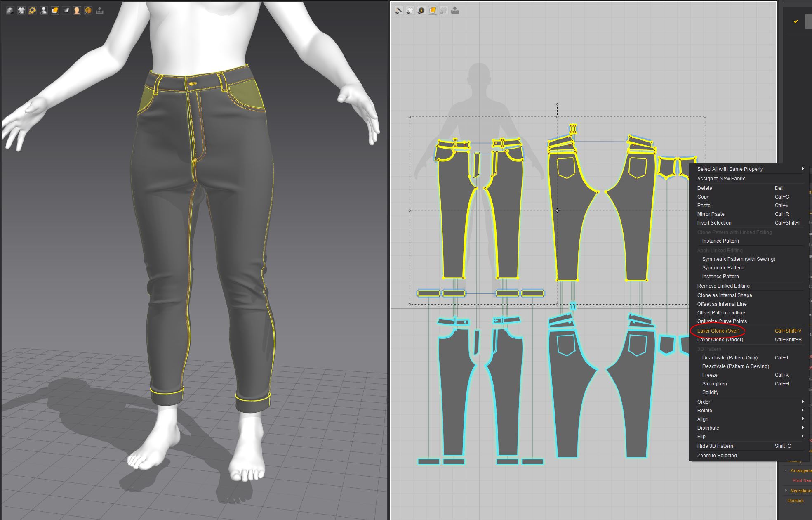Click the locked shirt icon in 2D toolbar
Viewport: 812px width, 520px height.
coord(443,10)
